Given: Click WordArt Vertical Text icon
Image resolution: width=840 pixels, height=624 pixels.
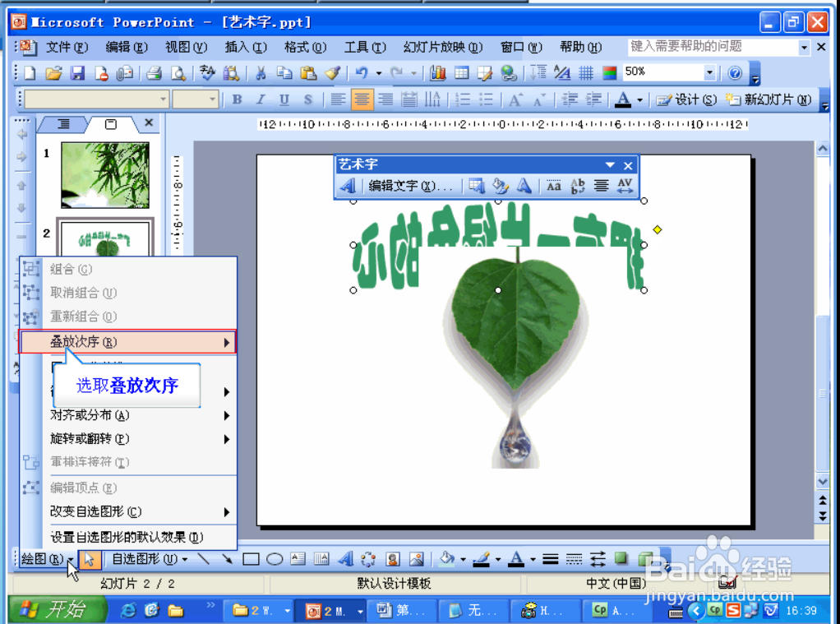Looking at the screenshot, I should tap(578, 186).
